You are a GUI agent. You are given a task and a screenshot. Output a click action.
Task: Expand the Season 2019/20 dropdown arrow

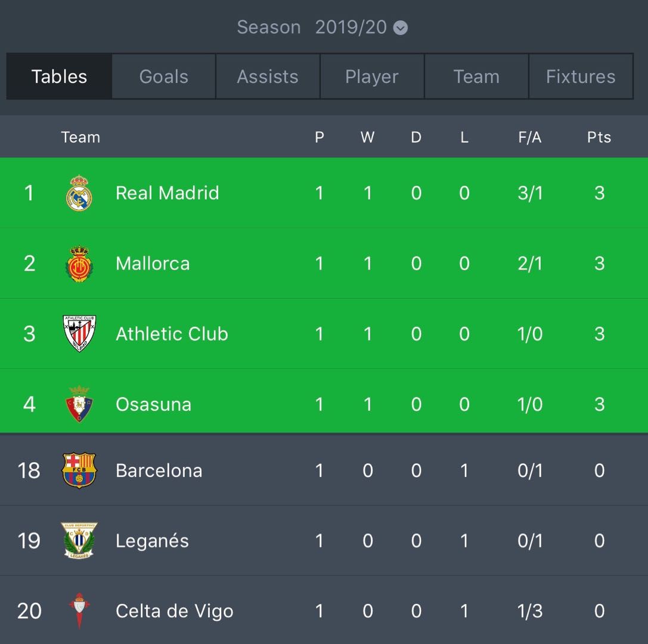[x=400, y=27]
